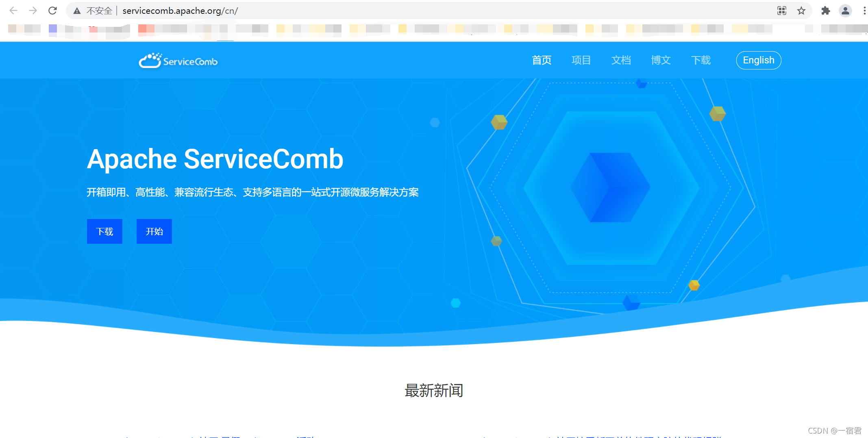Click the 开始 button
The height and width of the screenshot is (438, 868).
coord(154,231)
